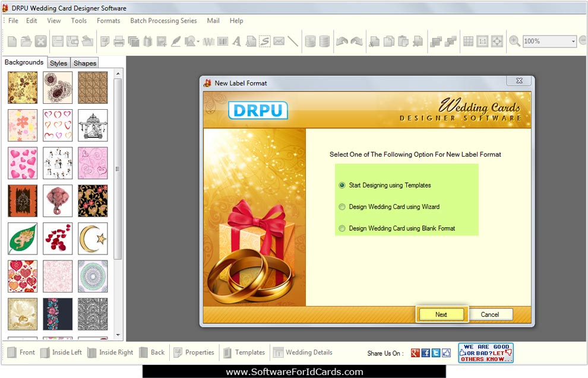Screen dimensions: 588x378
Task: Click the Zoom In magnifier icon
Action: [x=514, y=41]
